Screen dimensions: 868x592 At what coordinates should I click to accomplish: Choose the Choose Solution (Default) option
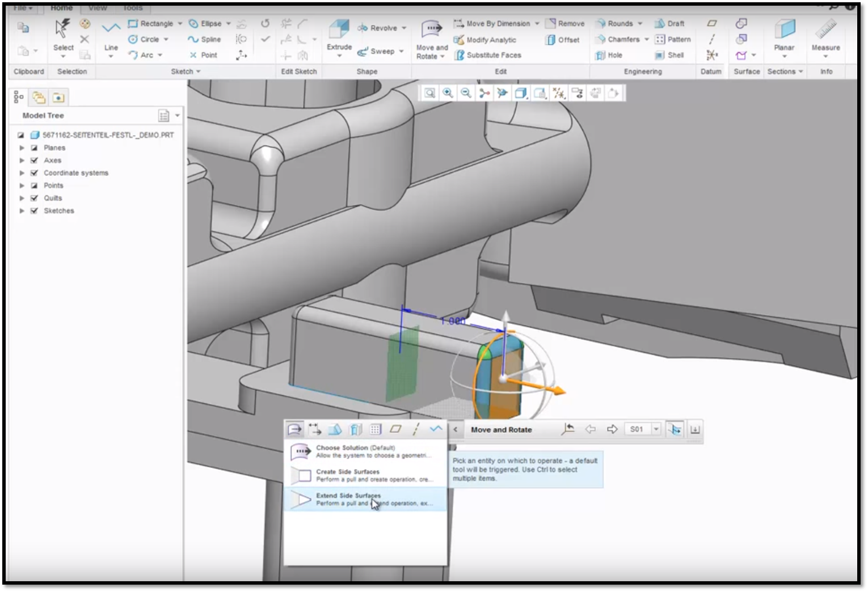coord(365,451)
